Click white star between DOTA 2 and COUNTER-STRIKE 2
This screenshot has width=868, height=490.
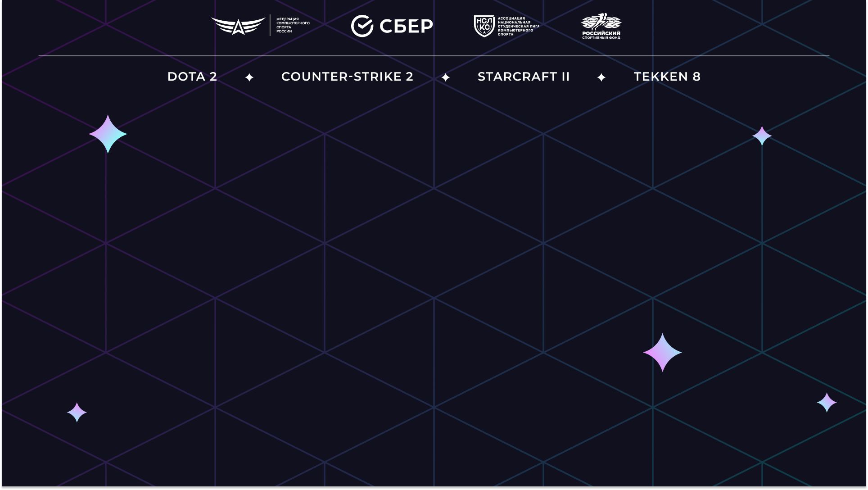pos(249,77)
